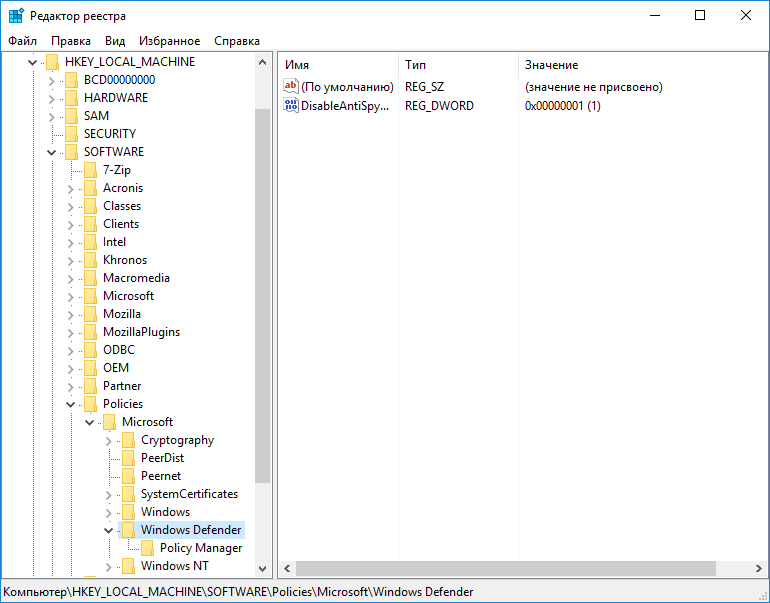Image resolution: width=770 pixels, height=603 pixels.
Task: Collapse the SOFTWARE branch arrow
Action: point(51,152)
